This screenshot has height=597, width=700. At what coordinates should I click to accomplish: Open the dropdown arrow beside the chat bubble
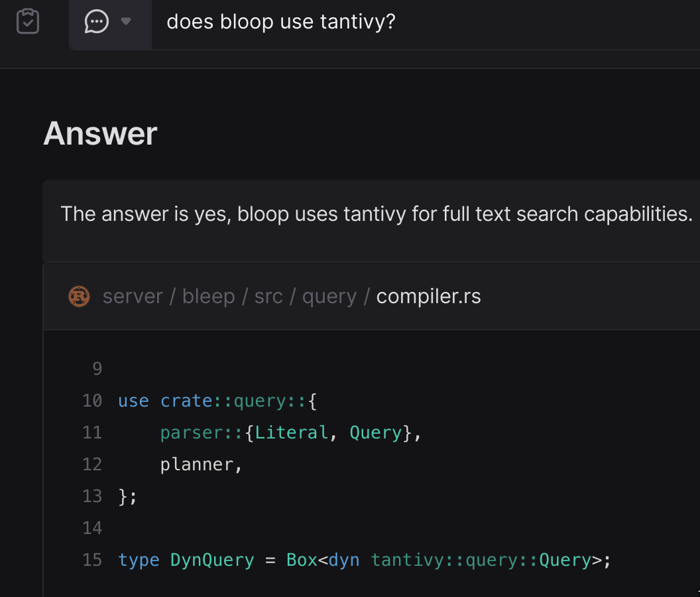(126, 22)
